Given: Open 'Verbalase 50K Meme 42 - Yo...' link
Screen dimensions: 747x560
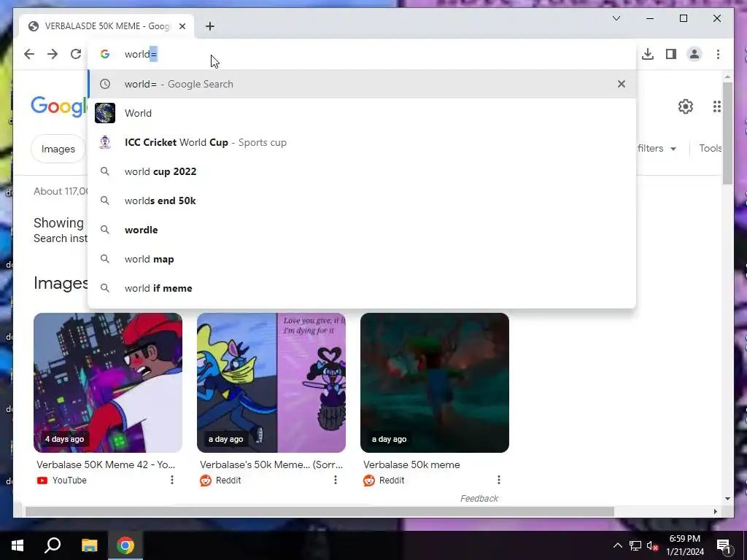Looking at the screenshot, I should (x=106, y=464).
